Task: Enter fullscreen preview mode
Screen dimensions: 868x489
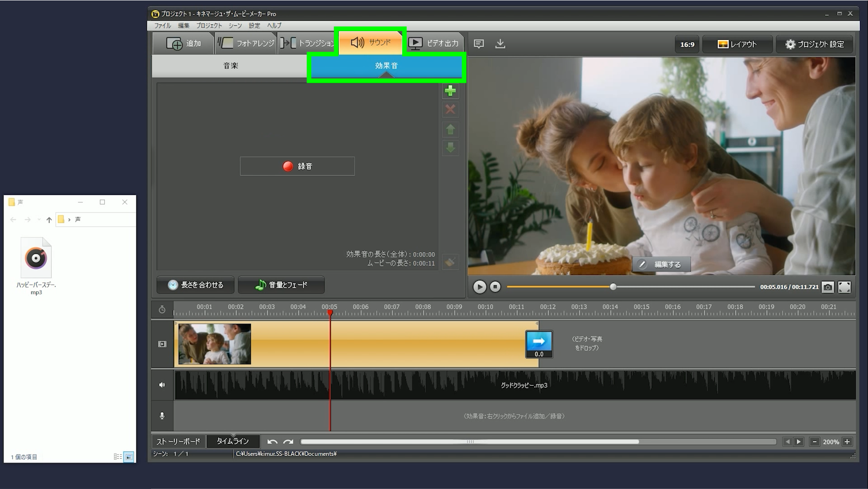Action: point(844,287)
